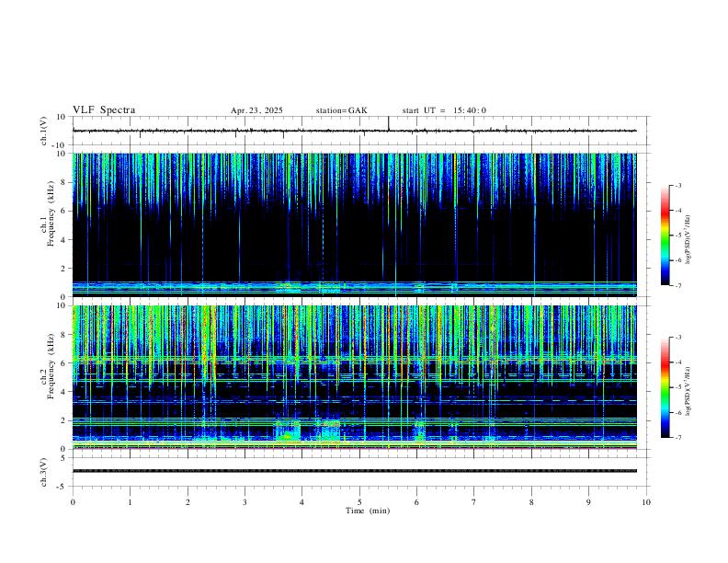Viewport: 728px width, 563px height.
Task: Click the ch.2 spectrogram color scale bar
Action: pos(665,387)
